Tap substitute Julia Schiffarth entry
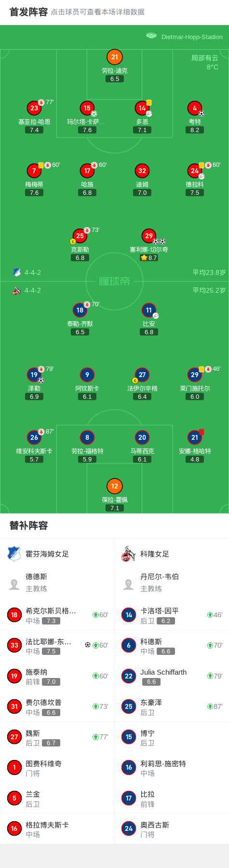 coord(172,676)
